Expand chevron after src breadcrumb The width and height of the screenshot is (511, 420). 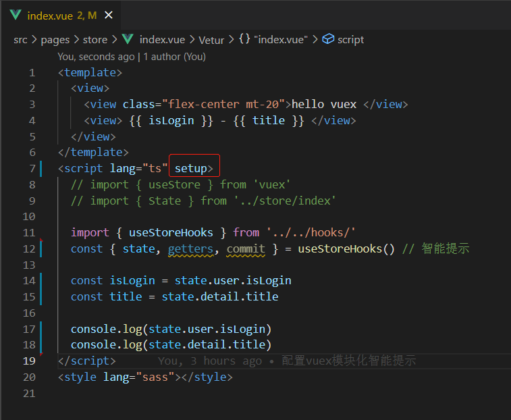coord(34,40)
